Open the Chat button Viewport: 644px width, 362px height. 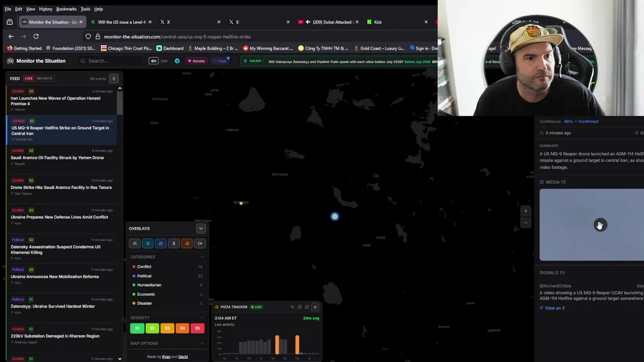pyautogui.click(x=220, y=61)
